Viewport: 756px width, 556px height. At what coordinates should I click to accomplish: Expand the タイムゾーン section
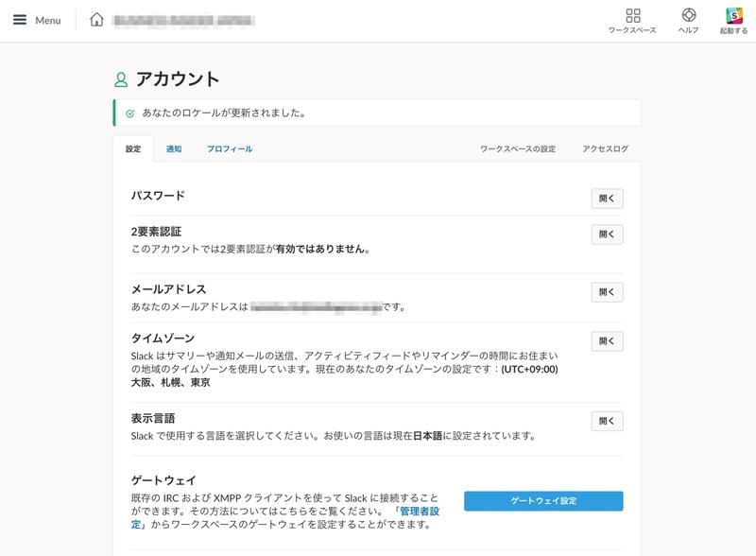click(x=607, y=341)
